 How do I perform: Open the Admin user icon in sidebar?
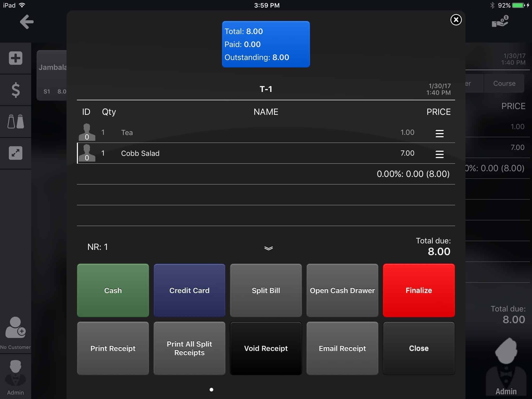coord(16,373)
